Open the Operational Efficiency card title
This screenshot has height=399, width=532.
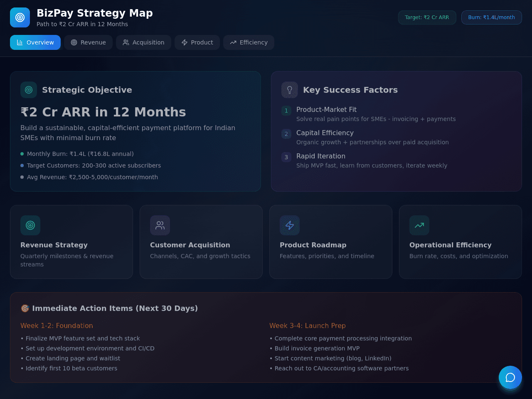(451, 245)
